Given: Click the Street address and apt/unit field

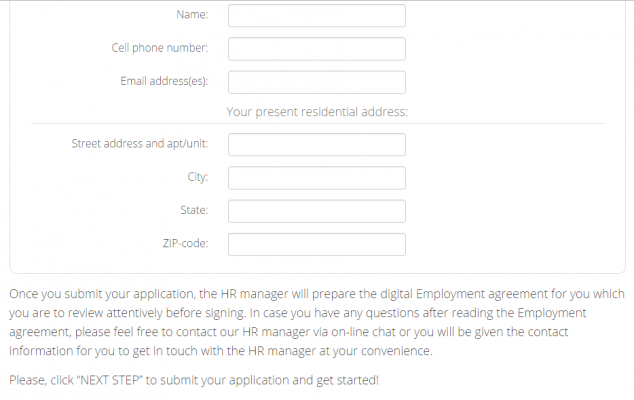Looking at the screenshot, I should [x=316, y=144].
